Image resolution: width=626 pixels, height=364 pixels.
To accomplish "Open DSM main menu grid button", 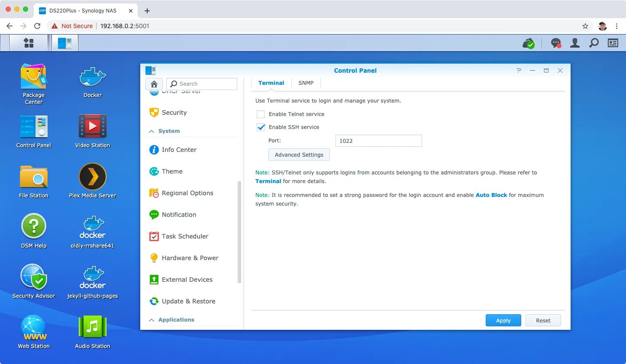I will click(x=29, y=43).
